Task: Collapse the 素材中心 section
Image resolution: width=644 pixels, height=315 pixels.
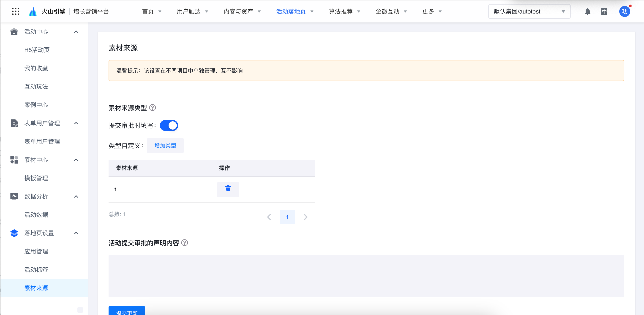Action: pyautogui.click(x=76, y=160)
